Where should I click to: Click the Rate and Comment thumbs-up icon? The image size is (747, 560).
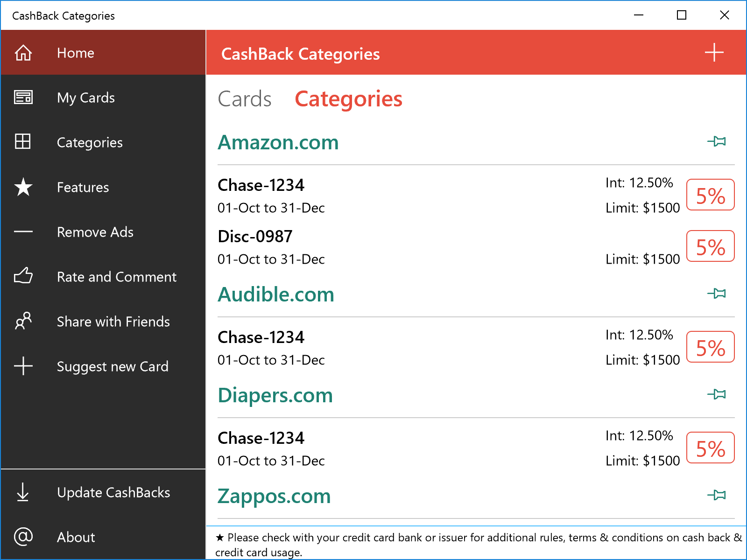click(x=23, y=276)
